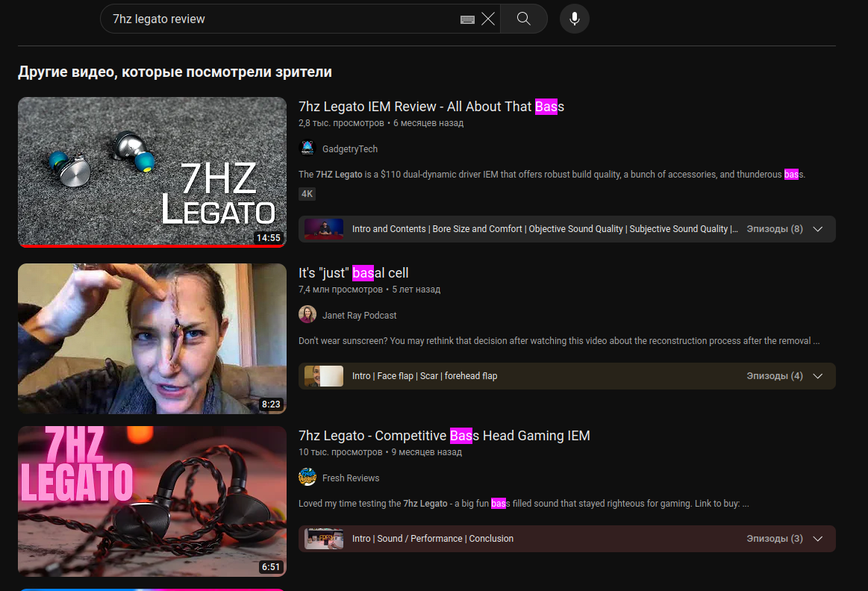Click red watch progress bar on first thumbnail
Screen dimensions: 868x591
(x=152, y=246)
